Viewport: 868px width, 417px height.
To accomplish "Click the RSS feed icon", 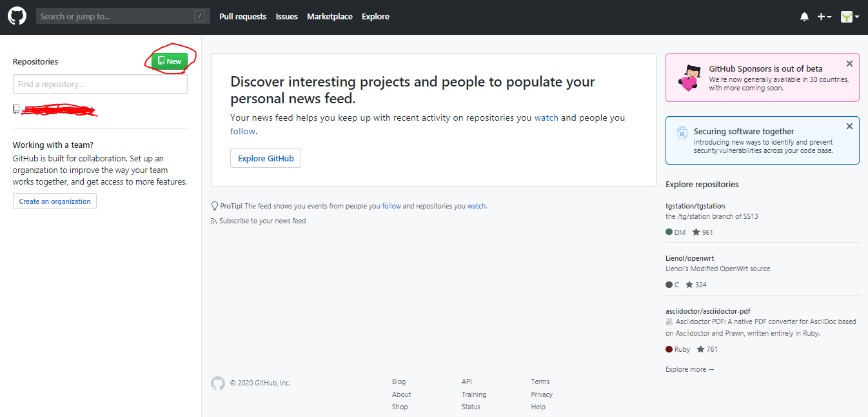I will coord(214,221).
